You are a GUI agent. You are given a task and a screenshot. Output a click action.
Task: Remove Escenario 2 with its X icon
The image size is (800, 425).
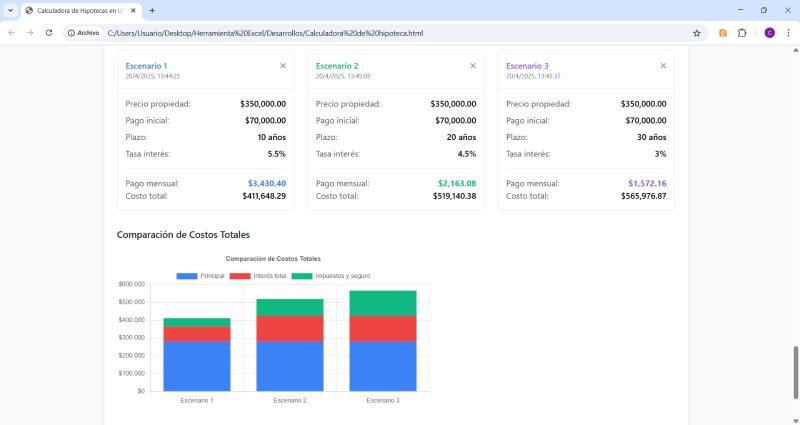coord(473,66)
